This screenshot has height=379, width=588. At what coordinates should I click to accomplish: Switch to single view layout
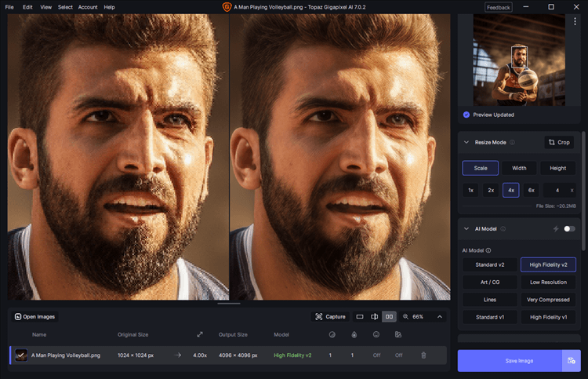tap(360, 317)
